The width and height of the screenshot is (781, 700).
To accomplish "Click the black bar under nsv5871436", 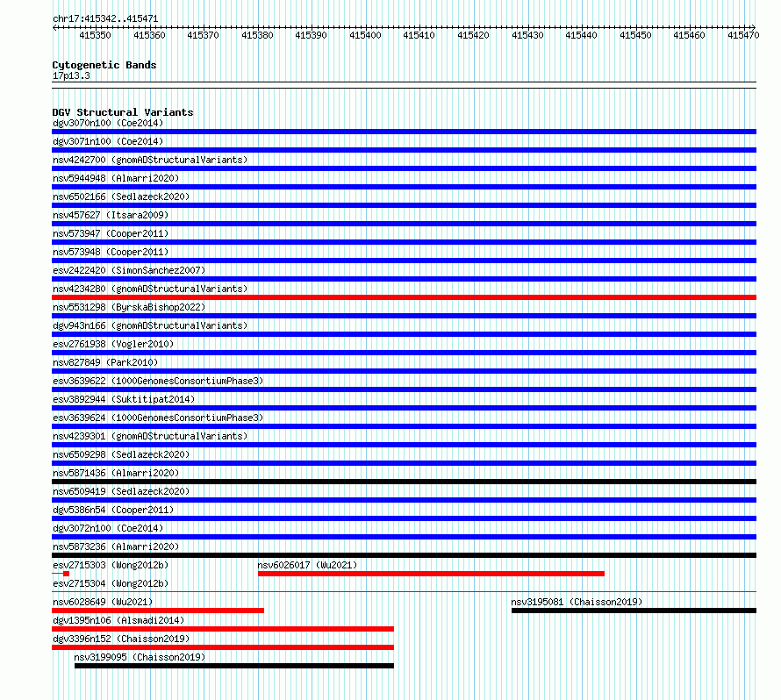I will click(404, 482).
